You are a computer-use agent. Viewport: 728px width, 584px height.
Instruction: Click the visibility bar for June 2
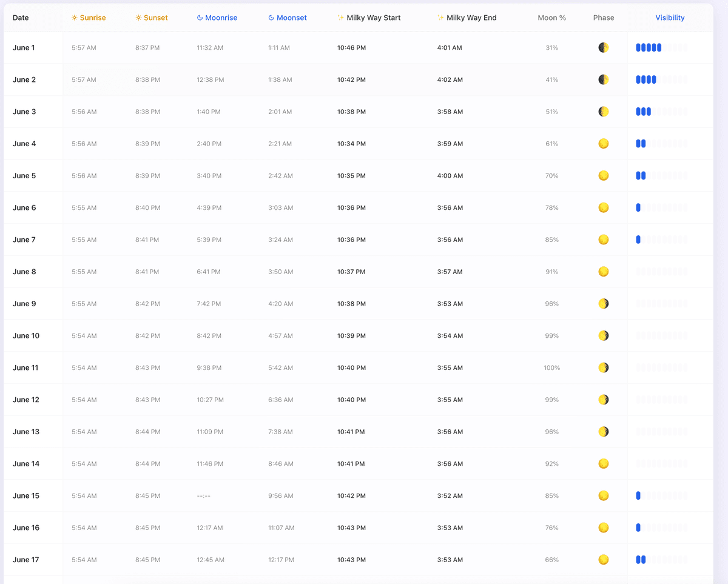(661, 80)
